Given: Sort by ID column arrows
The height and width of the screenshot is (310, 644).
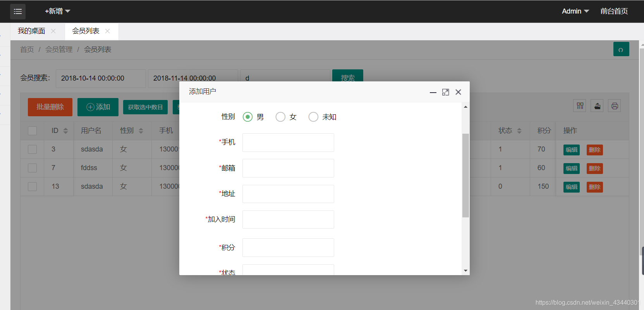Looking at the screenshot, I should click(x=65, y=131).
